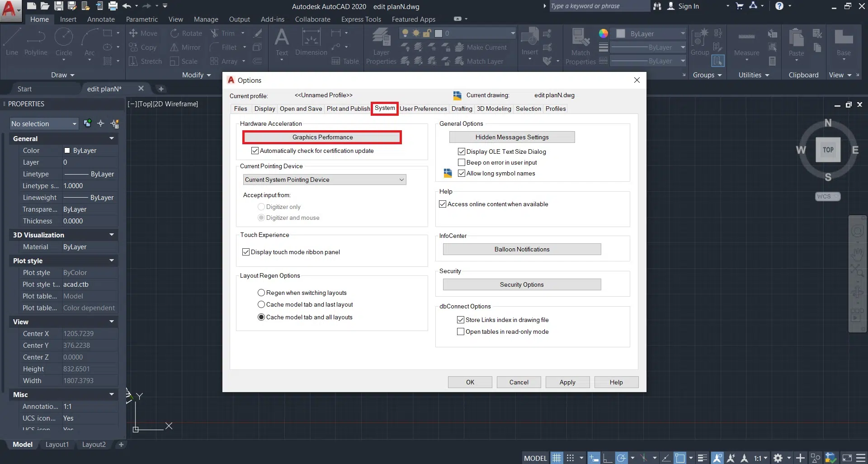This screenshot has width=868, height=464.
Task: Enable Beep on error in user input
Action: pos(462,162)
